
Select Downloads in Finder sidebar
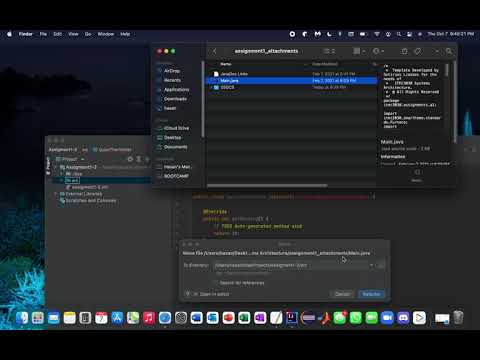pos(175,99)
